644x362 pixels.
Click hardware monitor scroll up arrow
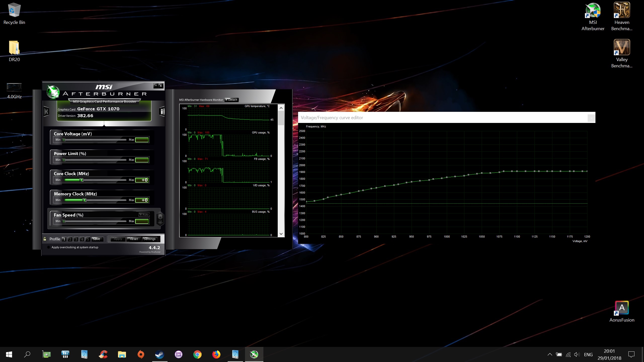[x=281, y=108]
